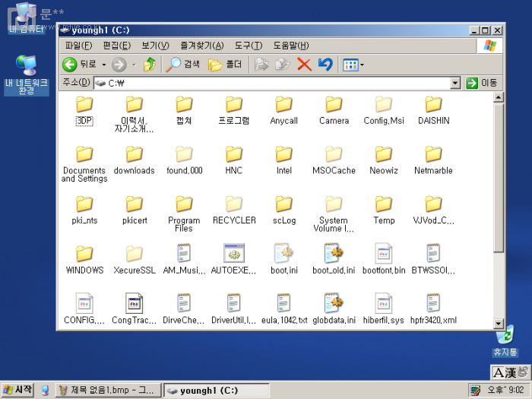The height and width of the screenshot is (399, 532).
Task: Select 내 네트워크 환경 desktop icon
Action: pos(26,75)
